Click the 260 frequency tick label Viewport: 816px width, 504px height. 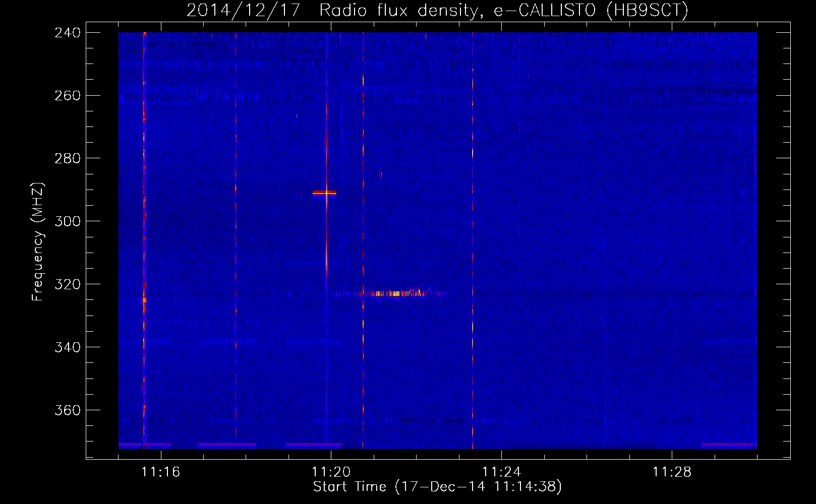(x=68, y=96)
